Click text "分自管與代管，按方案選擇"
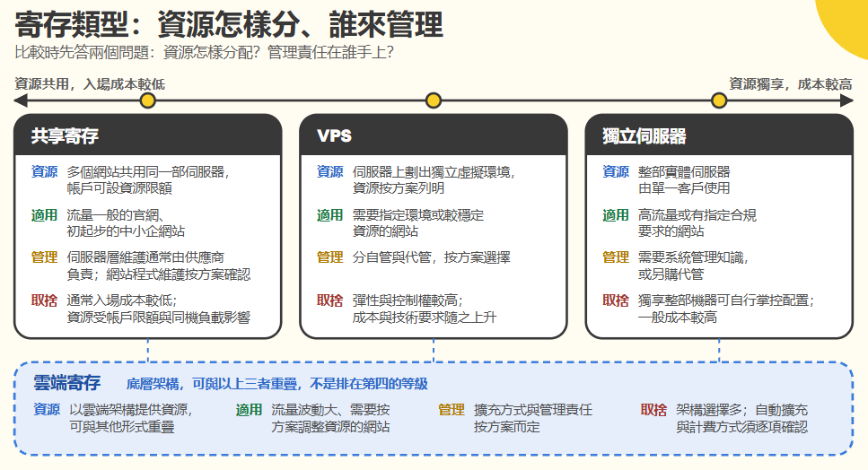The width and height of the screenshot is (868, 470). [x=431, y=257]
